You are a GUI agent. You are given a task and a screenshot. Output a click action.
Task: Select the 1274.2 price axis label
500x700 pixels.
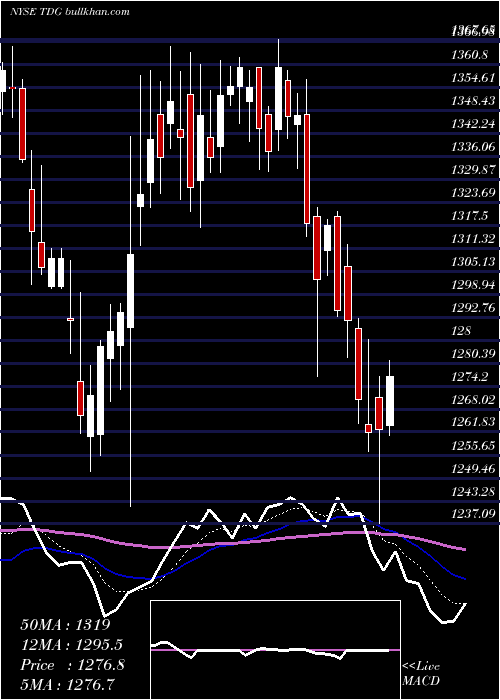(x=469, y=377)
